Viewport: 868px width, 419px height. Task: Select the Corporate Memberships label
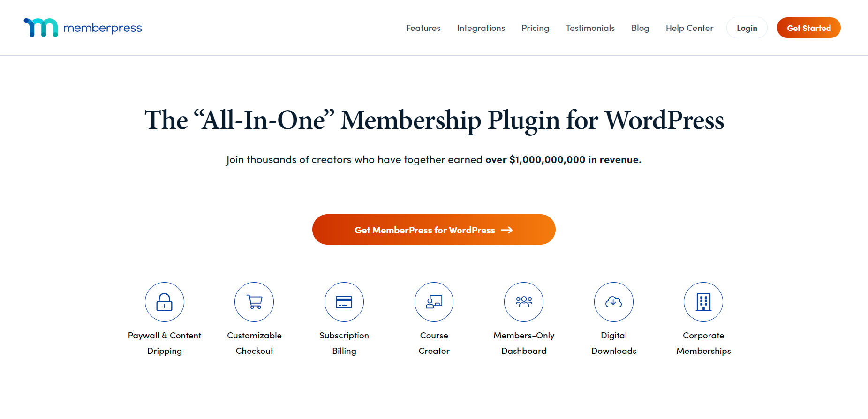pos(703,343)
